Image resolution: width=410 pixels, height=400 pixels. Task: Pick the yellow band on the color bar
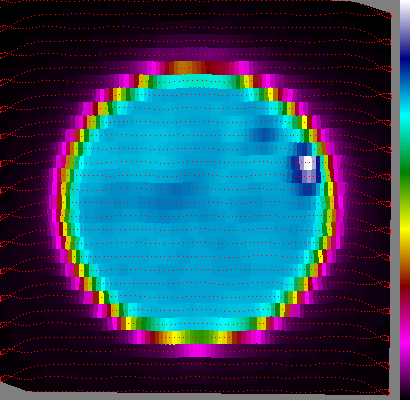click(x=405, y=228)
